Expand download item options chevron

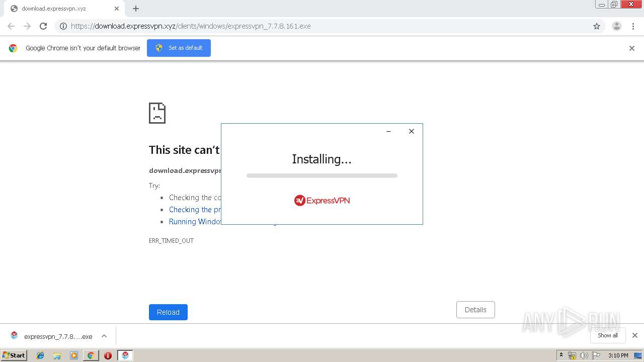point(104,336)
